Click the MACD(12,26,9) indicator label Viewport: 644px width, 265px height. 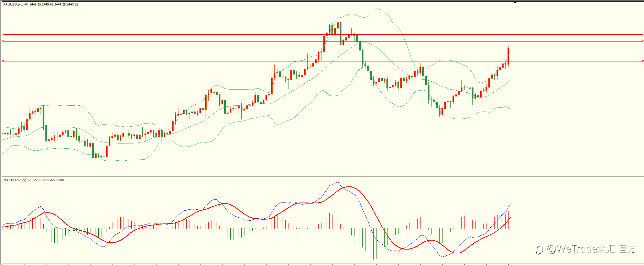coord(14,180)
